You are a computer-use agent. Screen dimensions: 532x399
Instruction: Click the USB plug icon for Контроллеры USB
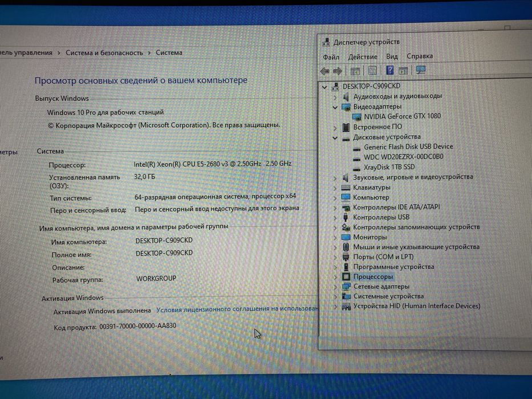tap(346, 217)
